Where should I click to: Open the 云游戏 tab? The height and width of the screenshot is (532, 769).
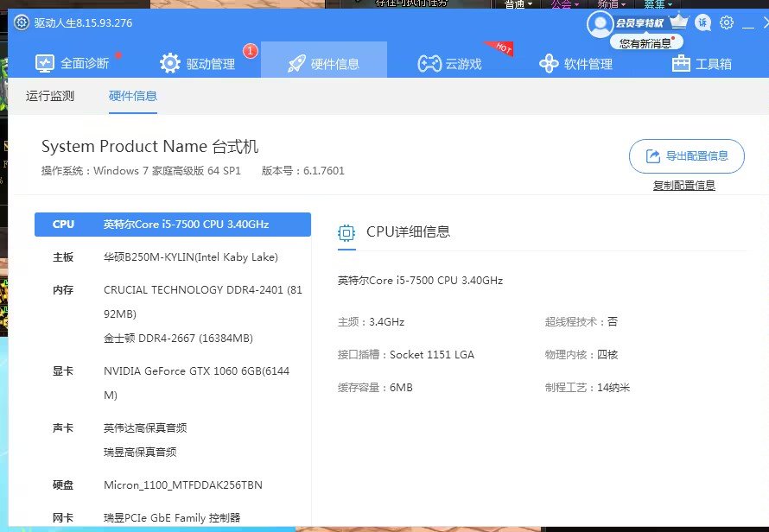coord(449,64)
